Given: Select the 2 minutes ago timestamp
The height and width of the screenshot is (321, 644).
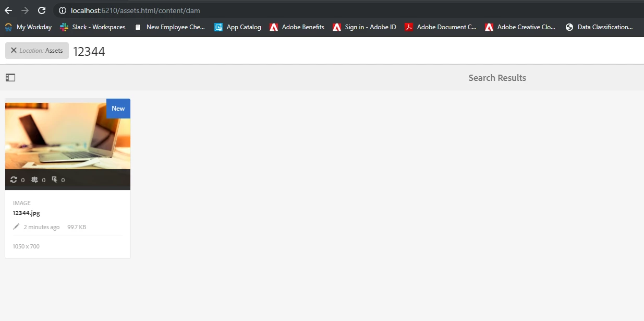Looking at the screenshot, I should click(x=42, y=227).
